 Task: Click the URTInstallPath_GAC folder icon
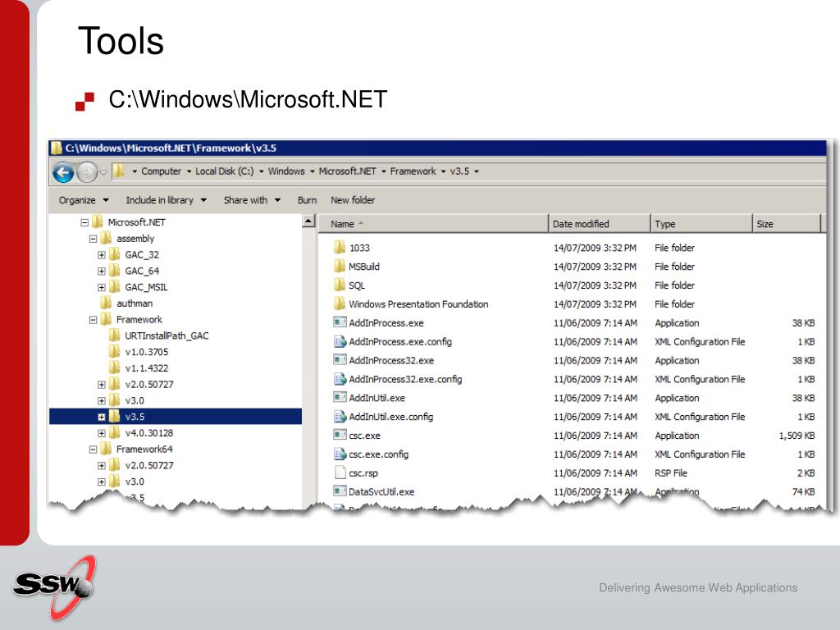pos(114,336)
